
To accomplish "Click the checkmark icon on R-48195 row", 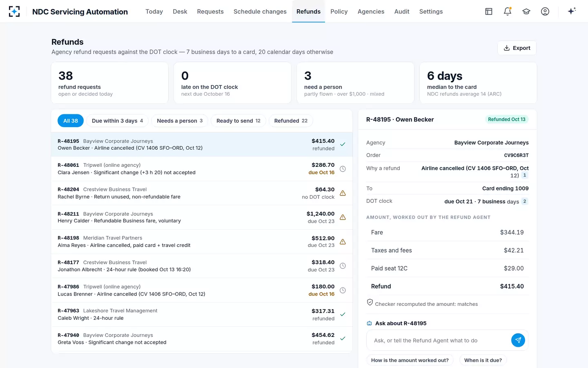I will 343,144.
